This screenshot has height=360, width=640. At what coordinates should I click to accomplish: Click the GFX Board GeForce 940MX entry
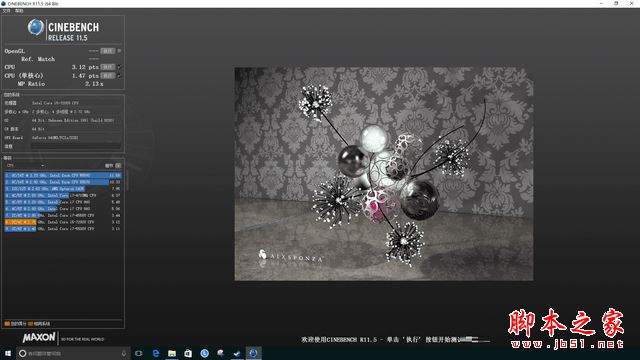tap(76, 138)
